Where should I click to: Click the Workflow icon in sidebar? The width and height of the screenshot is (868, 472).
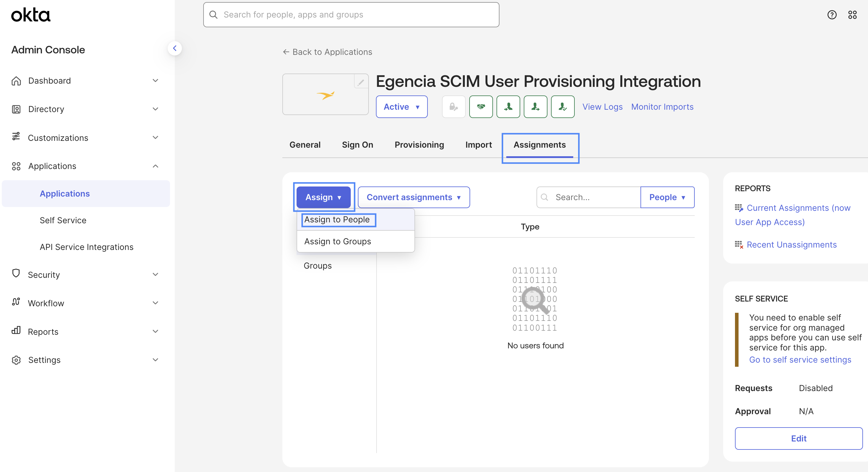[16, 302]
